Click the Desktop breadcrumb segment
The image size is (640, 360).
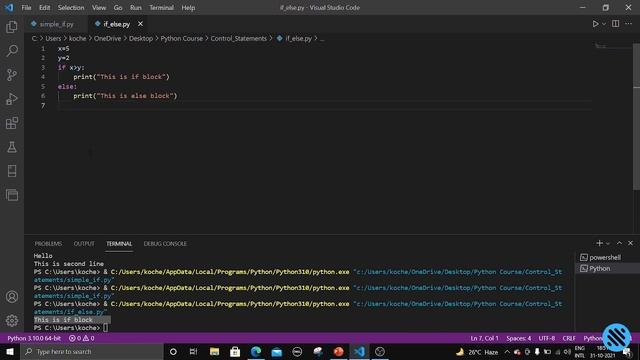pos(141,38)
